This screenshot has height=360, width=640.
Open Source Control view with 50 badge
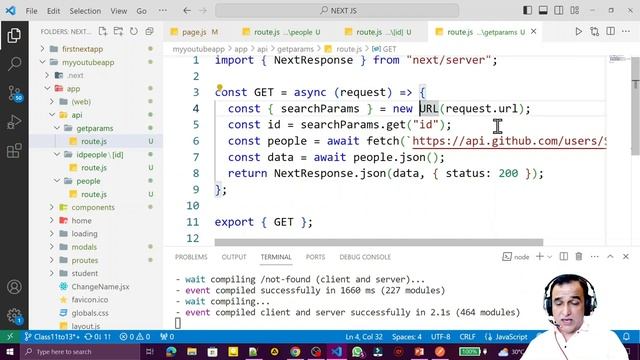coord(14,93)
